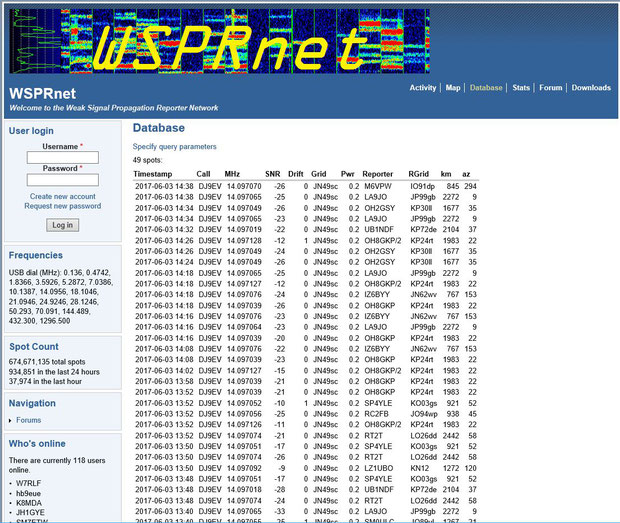This screenshot has width=620, height=523.
Task: Click the MHz column header
Action: coord(232,174)
